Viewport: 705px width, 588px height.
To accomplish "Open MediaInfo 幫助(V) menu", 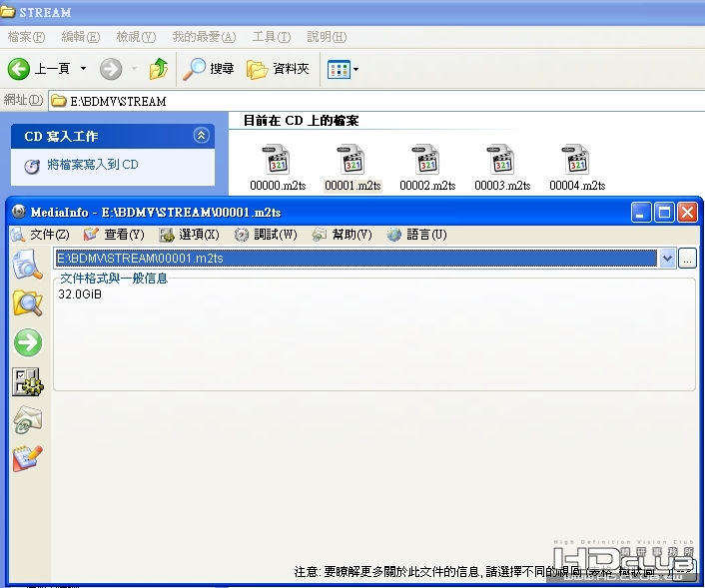I will [343, 235].
